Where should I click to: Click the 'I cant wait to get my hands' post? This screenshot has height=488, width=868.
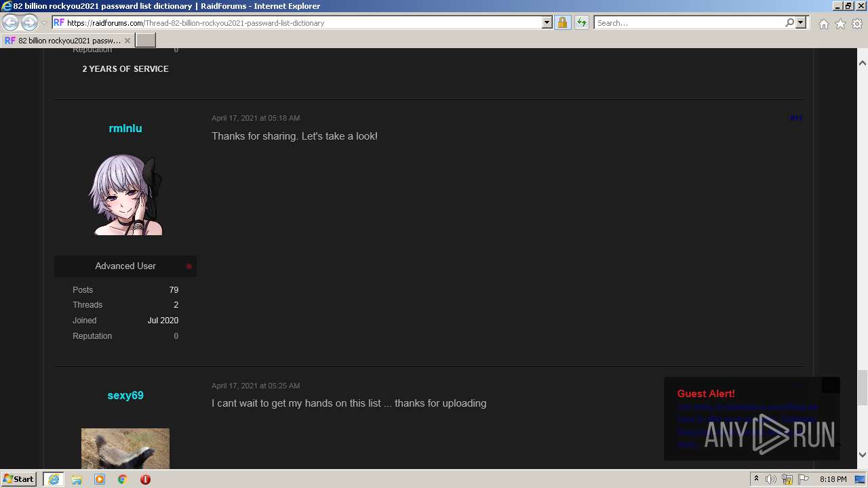[349, 403]
